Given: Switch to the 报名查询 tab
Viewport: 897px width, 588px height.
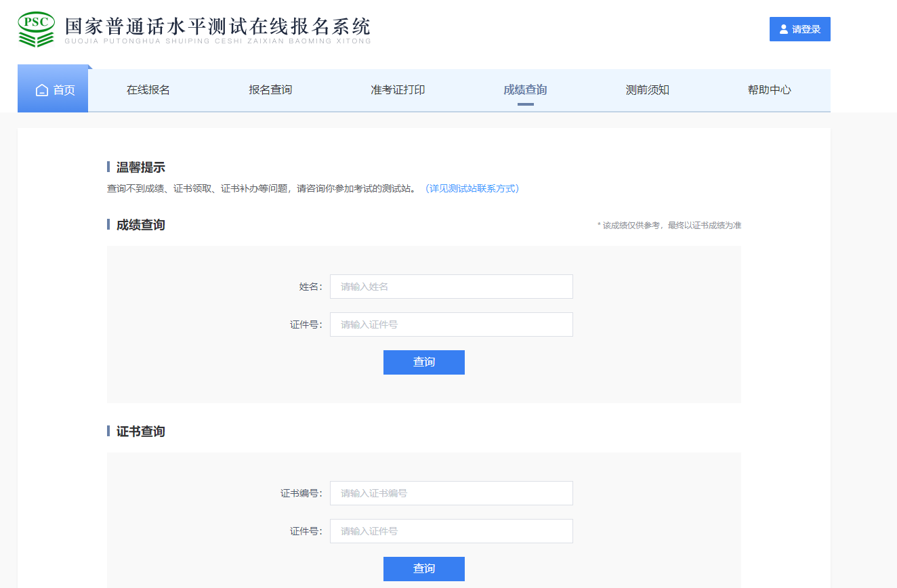Looking at the screenshot, I should [270, 90].
